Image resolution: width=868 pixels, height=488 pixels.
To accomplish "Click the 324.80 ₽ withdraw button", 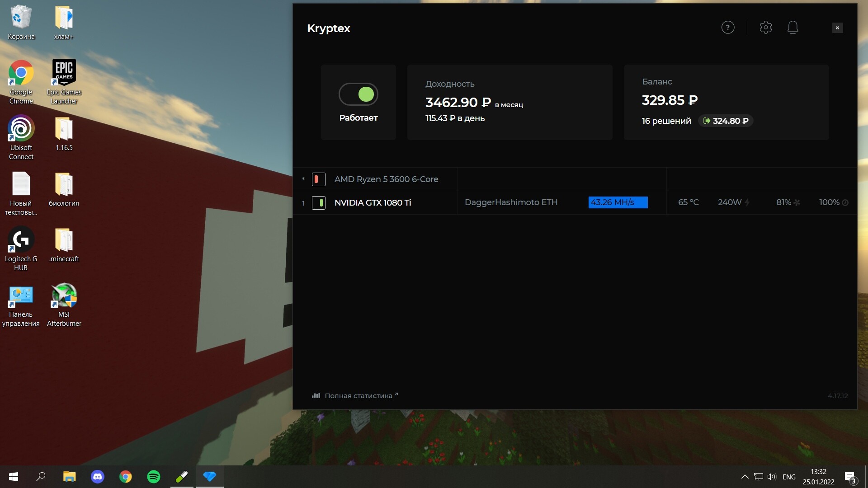I will 726,121.
